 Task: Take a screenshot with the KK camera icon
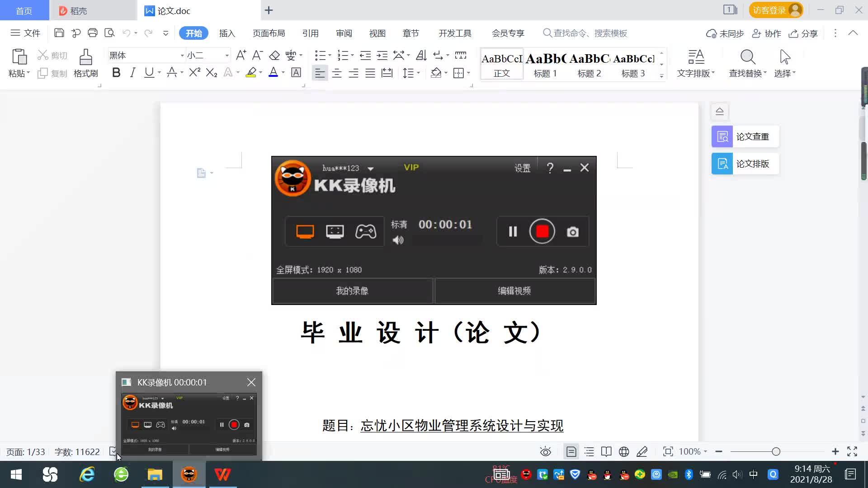click(572, 232)
